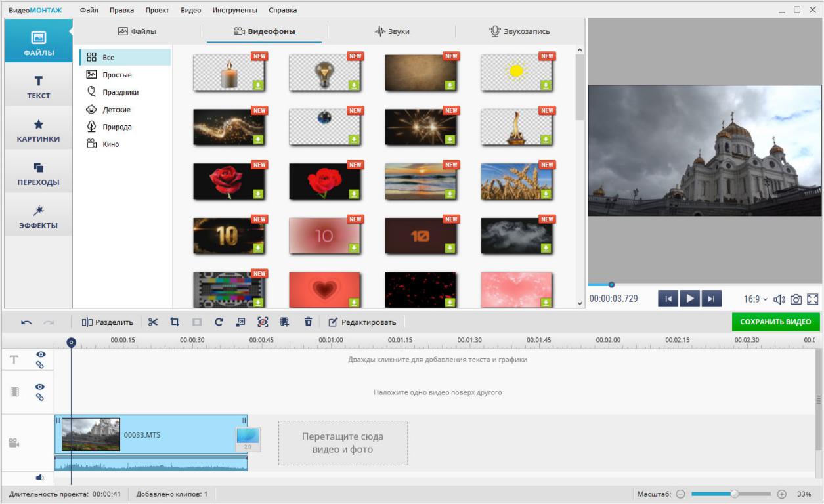Select the red rose video background thumbnail
Screen dimensions: 824x504
pyautogui.click(x=229, y=180)
